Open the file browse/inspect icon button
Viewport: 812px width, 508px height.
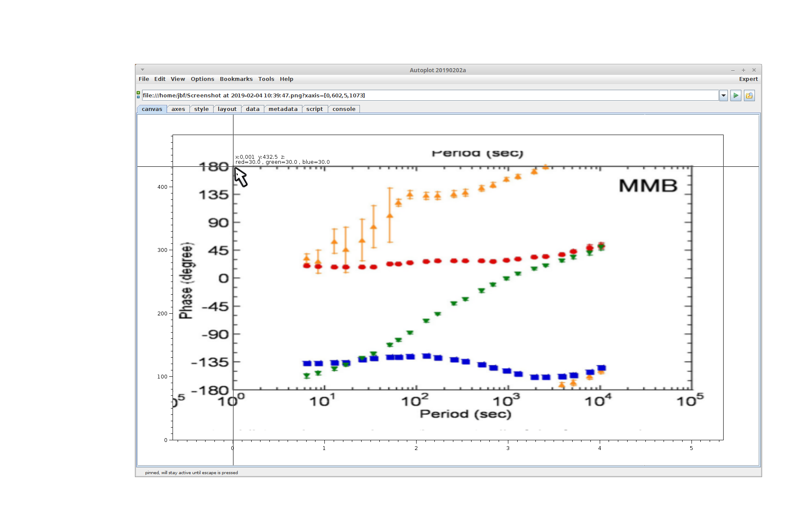click(749, 96)
